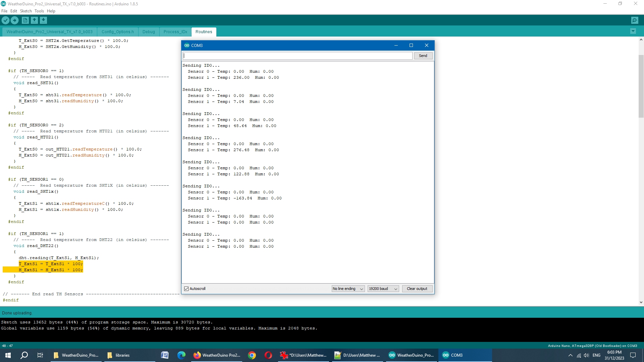Click the Windows Start button
The image size is (644, 362).
click(8, 355)
